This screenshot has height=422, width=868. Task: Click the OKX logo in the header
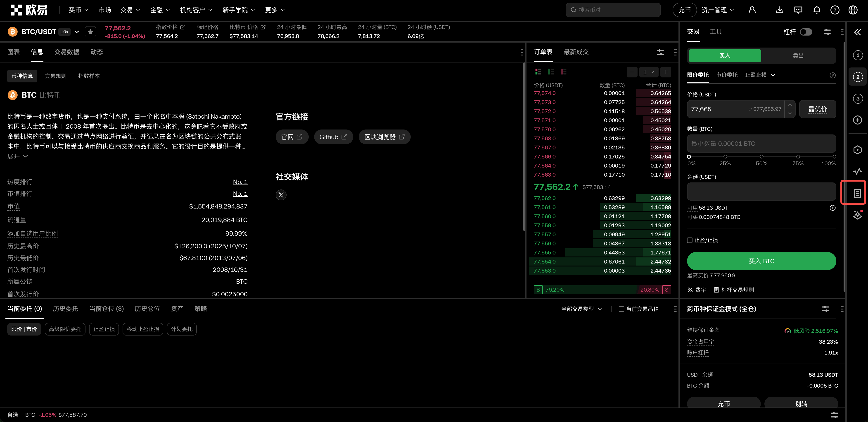click(x=29, y=10)
